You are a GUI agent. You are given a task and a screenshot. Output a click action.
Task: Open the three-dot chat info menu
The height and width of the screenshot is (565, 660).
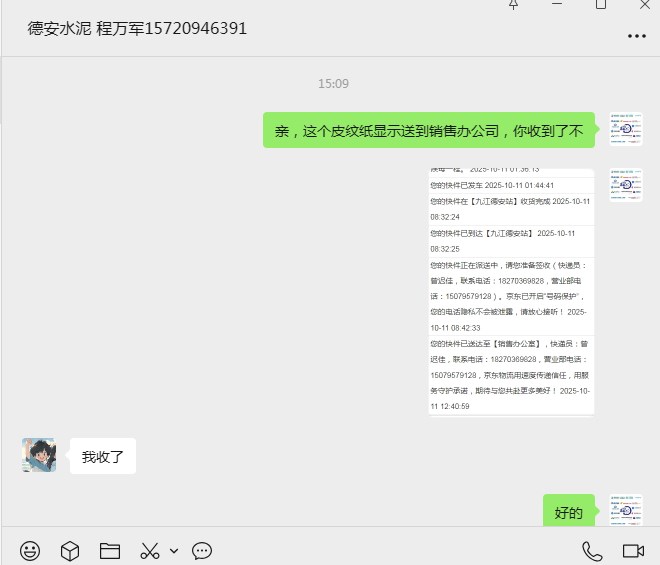coord(636,35)
